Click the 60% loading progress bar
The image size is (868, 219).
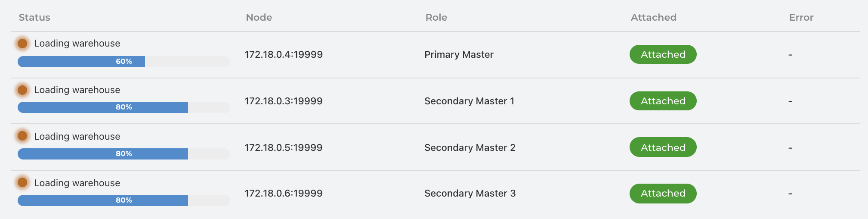coord(124,62)
